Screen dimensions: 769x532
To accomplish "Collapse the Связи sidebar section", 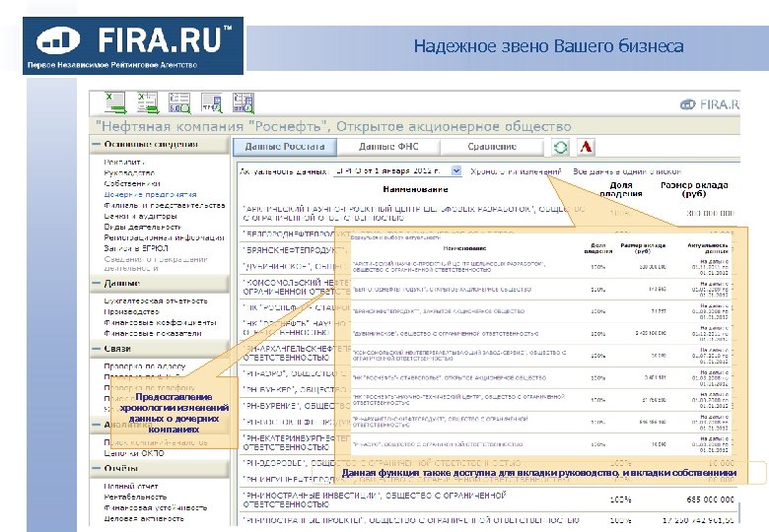I will tap(96, 349).
